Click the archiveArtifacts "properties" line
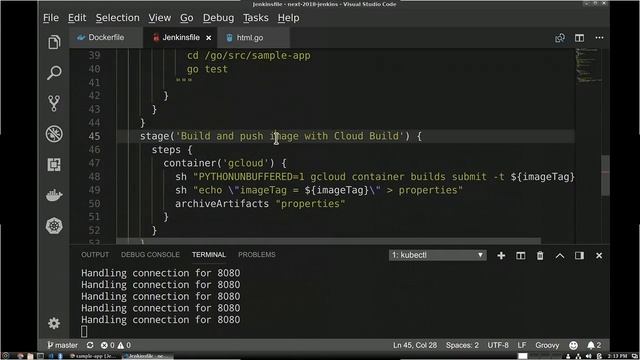Viewport: 640px width, 360px height. point(260,204)
